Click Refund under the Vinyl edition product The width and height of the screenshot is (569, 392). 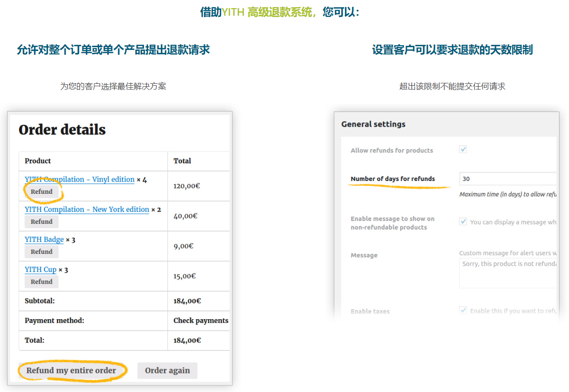coord(41,191)
